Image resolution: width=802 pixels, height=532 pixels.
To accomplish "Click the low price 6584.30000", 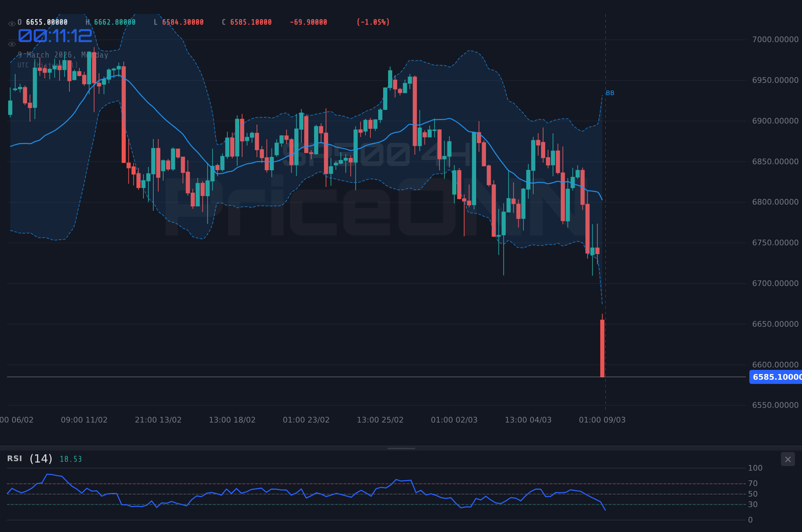I will pos(183,22).
